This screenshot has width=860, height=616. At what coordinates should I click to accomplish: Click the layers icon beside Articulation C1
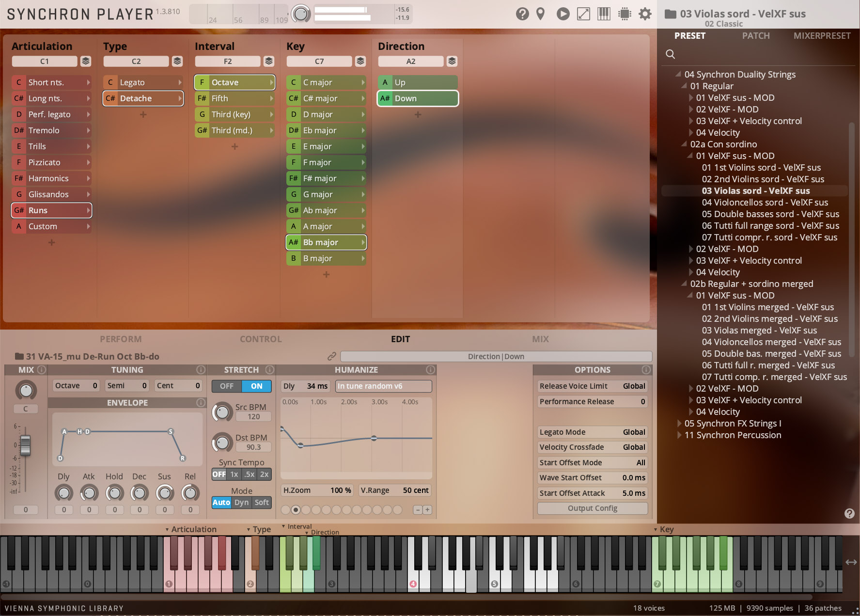tap(86, 61)
